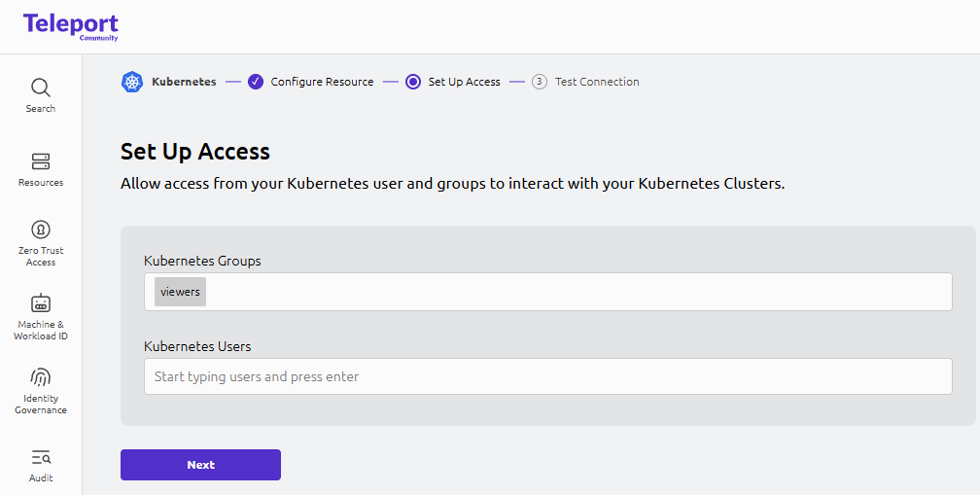Click the Kubernetes Users field label
980x495 pixels.
click(x=197, y=346)
